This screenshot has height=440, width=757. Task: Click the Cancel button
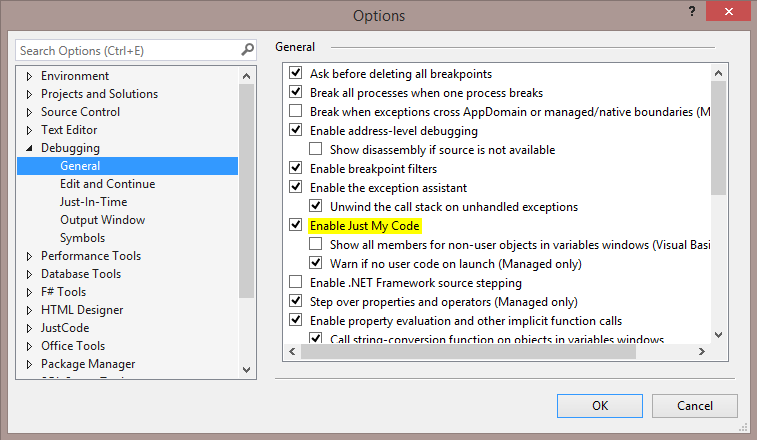695,406
